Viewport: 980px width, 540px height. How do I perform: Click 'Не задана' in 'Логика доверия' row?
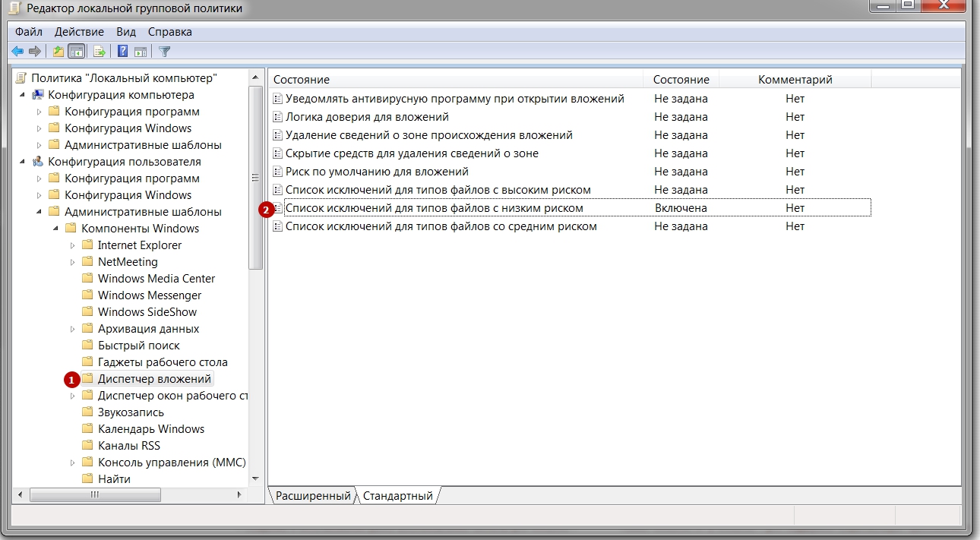(681, 117)
